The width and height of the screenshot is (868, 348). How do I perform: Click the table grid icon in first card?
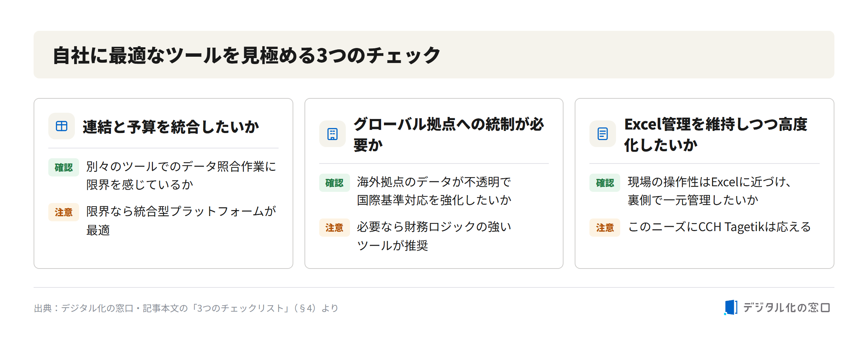[62, 126]
